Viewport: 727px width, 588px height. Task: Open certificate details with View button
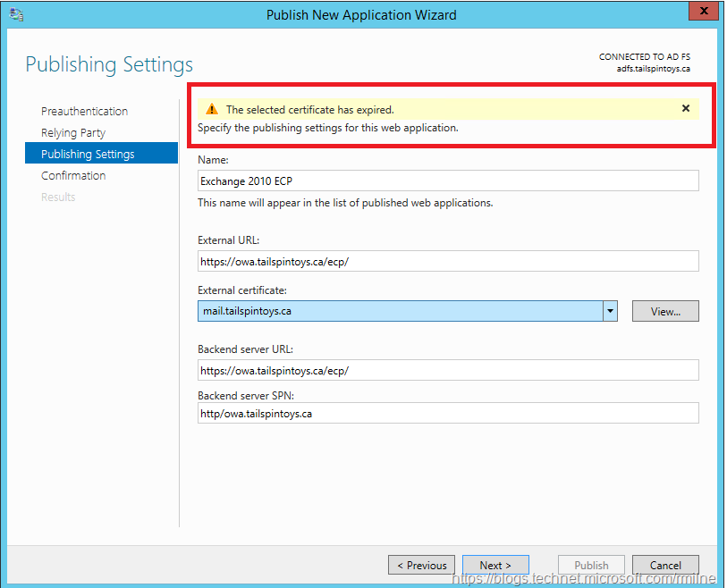click(x=665, y=311)
